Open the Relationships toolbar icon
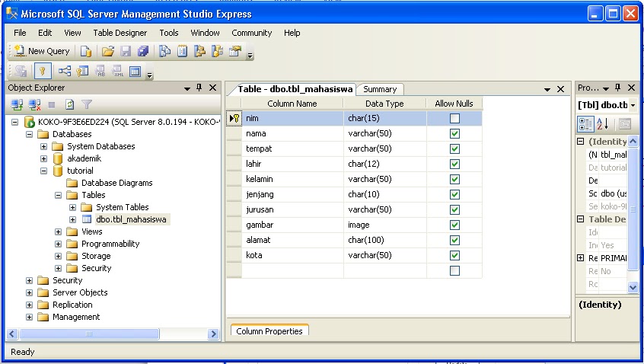 (x=65, y=71)
